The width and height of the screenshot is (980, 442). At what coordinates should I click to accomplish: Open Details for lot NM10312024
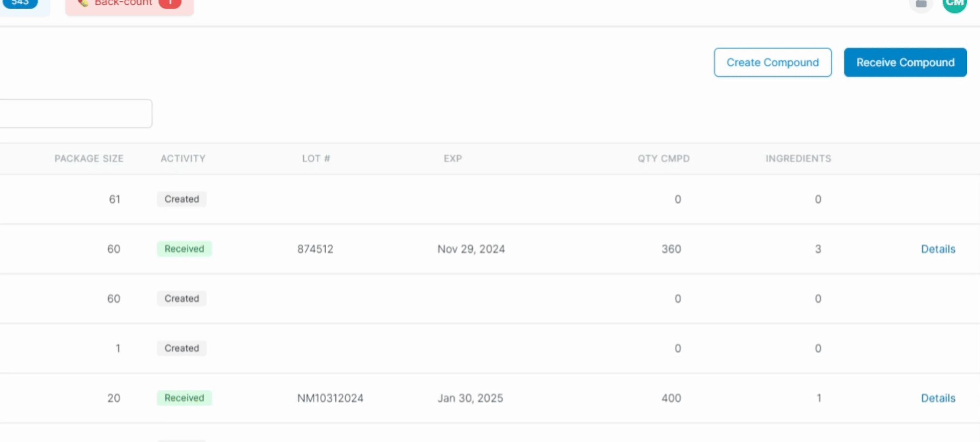tap(938, 398)
